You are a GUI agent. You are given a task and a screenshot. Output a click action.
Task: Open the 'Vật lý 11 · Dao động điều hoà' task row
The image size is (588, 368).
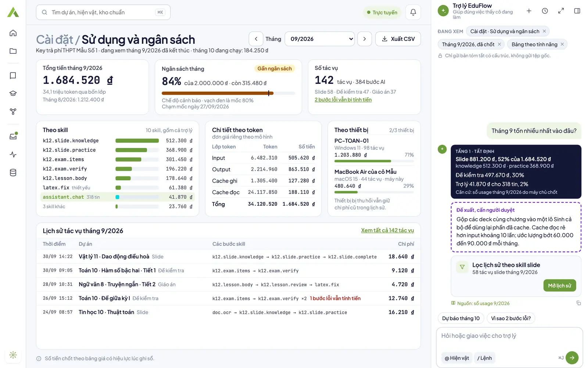pyautogui.click(x=228, y=257)
